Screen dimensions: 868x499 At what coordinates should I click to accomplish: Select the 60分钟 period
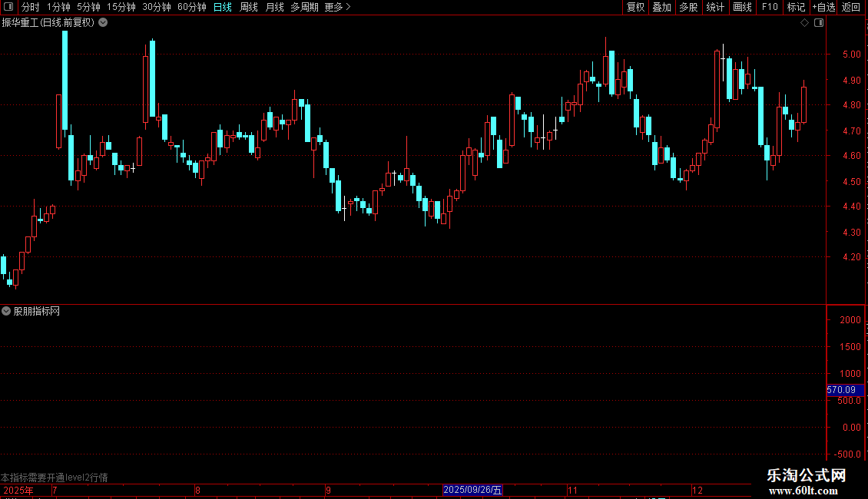(192, 7)
